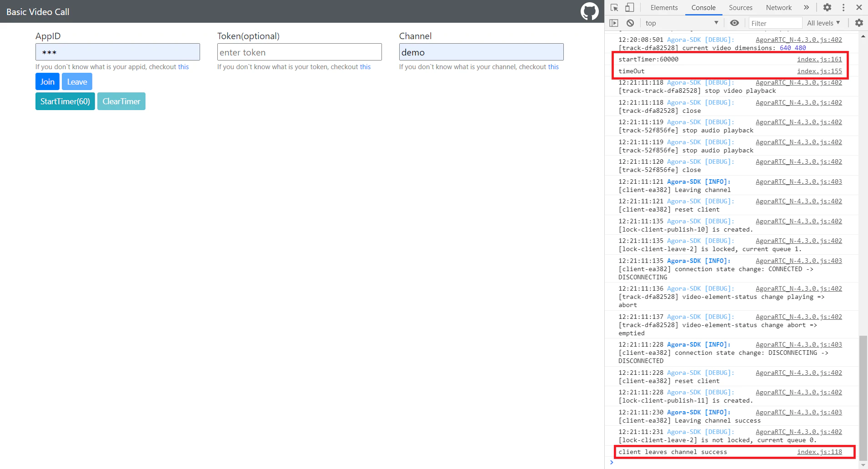Focus the AppID input field
The height and width of the screenshot is (469, 868).
point(118,52)
